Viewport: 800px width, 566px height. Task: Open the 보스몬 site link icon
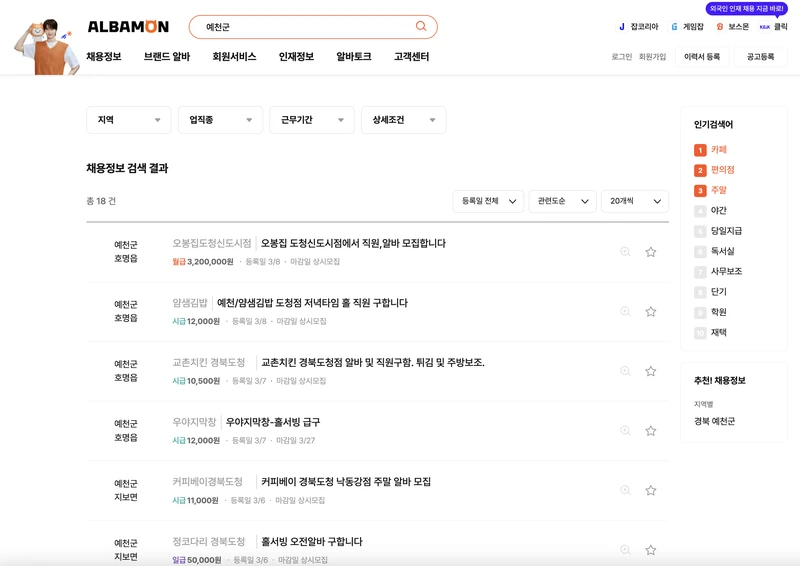719,27
